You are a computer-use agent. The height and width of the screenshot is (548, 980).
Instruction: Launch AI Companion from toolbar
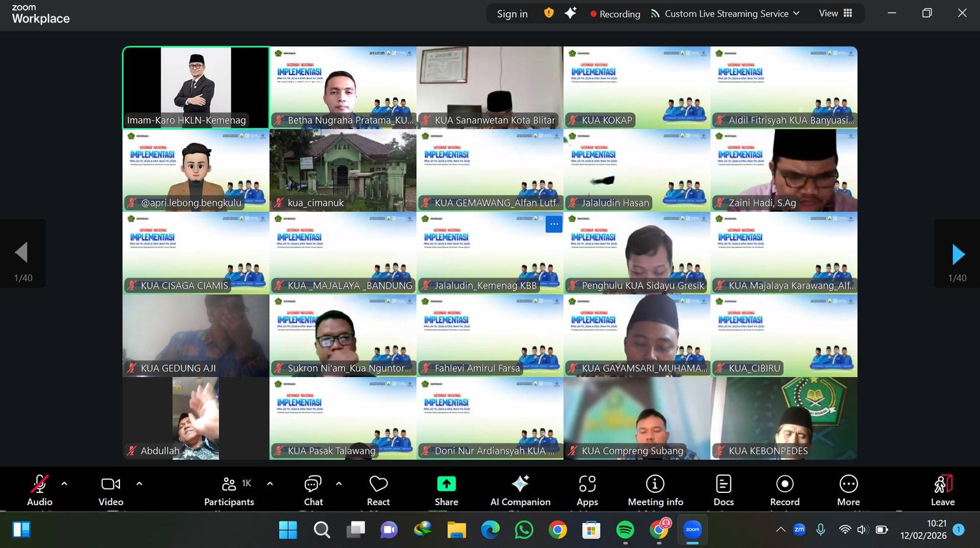pyautogui.click(x=520, y=490)
